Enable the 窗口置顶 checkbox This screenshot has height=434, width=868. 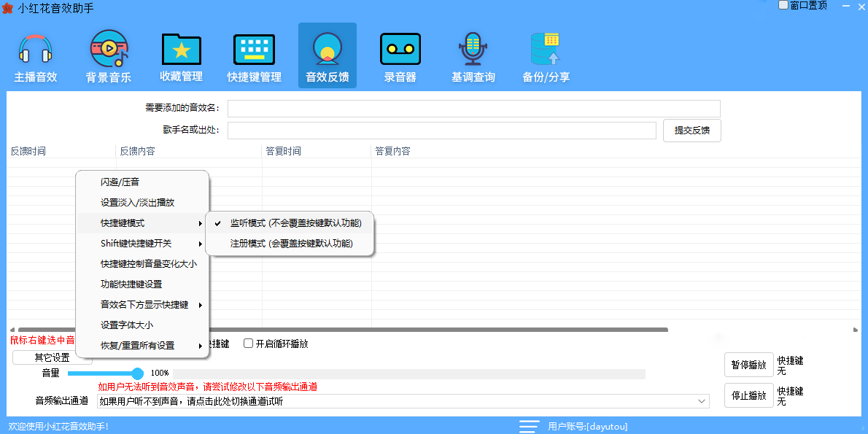pos(784,5)
